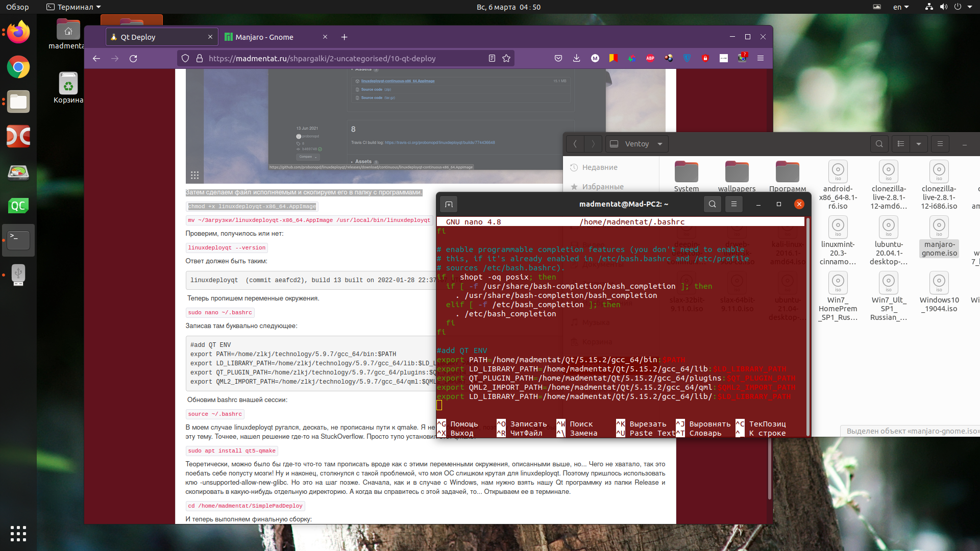
Task: Select linuxmint-20.3-cinnamon iso file
Action: click(838, 240)
